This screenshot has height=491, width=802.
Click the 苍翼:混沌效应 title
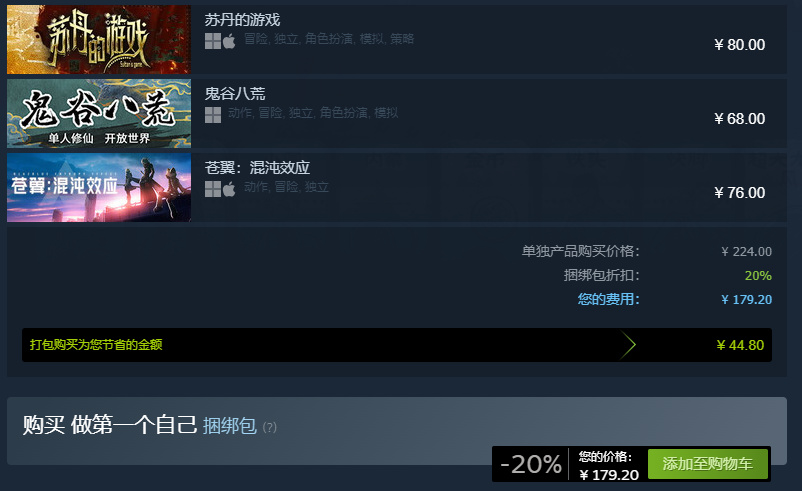(257, 168)
